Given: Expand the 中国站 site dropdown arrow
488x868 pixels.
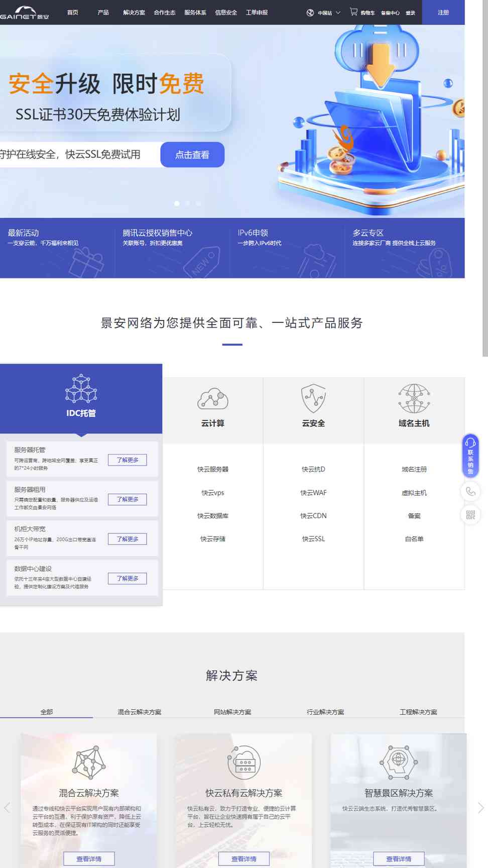Looking at the screenshot, I should click(x=338, y=13).
